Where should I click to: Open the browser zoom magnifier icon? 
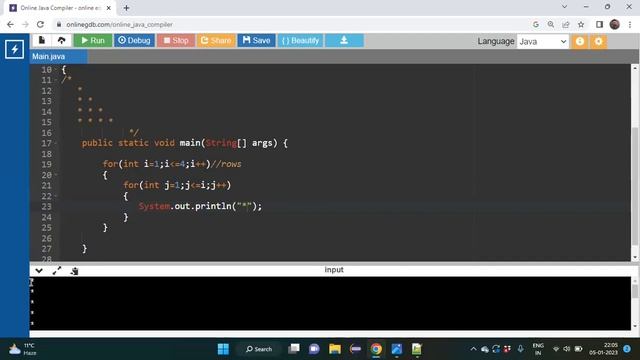[551, 24]
